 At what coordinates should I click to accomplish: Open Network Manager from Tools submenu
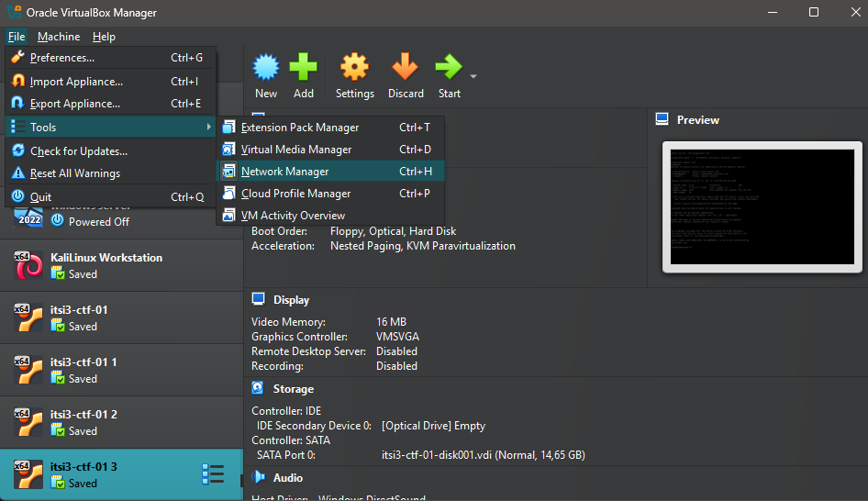pyautogui.click(x=330, y=172)
